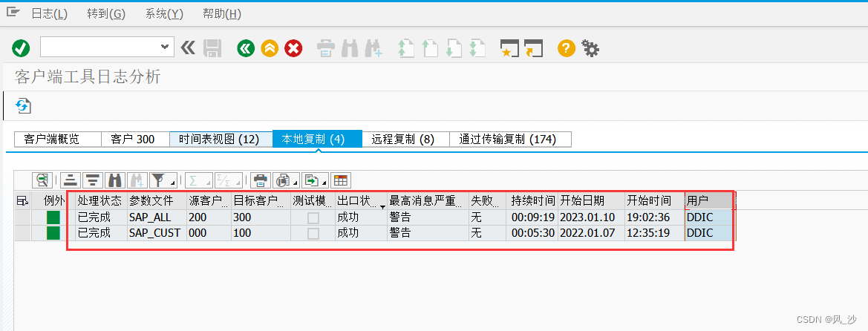The height and width of the screenshot is (331, 868).
Task: Click the main toolbar Print icon
Action: click(x=325, y=49)
